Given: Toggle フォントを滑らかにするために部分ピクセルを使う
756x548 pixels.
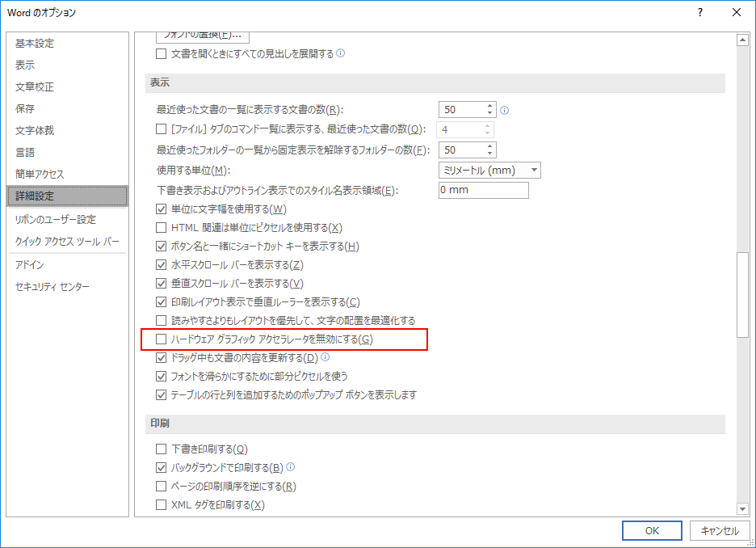Looking at the screenshot, I should click(161, 377).
